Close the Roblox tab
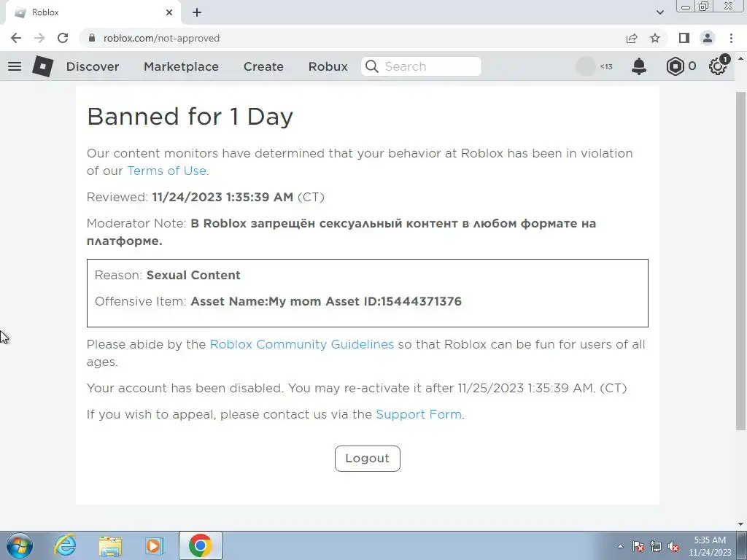This screenshot has height=560, width=747. (x=169, y=12)
